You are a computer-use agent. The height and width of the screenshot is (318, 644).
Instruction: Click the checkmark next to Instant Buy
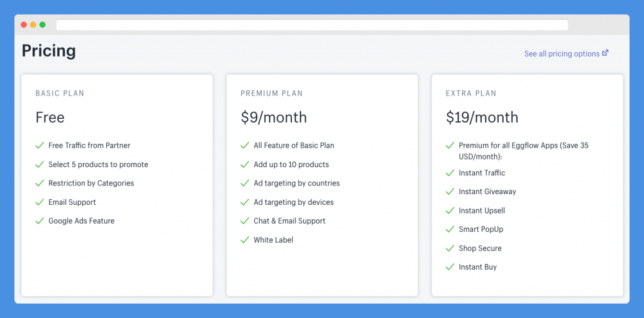click(450, 266)
